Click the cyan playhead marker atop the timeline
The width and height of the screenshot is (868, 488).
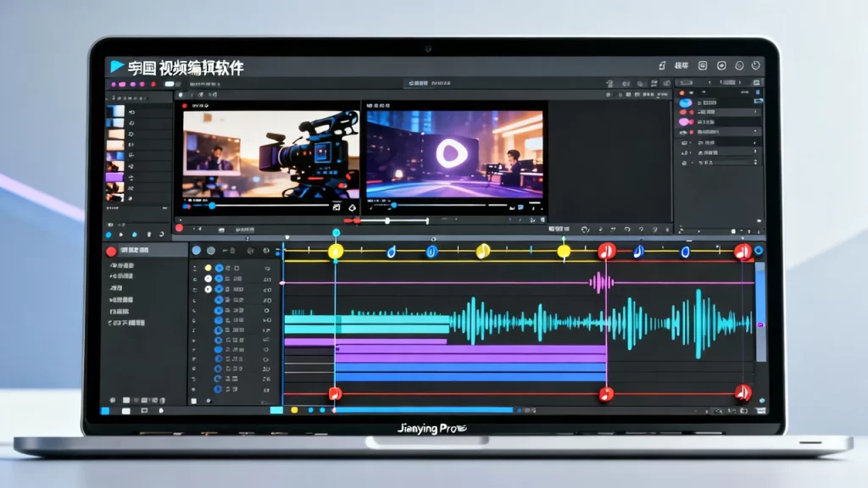pos(336,232)
